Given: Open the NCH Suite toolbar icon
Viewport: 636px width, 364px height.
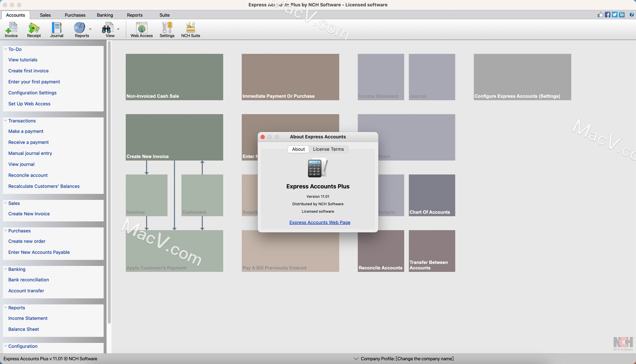Looking at the screenshot, I should click(x=190, y=30).
